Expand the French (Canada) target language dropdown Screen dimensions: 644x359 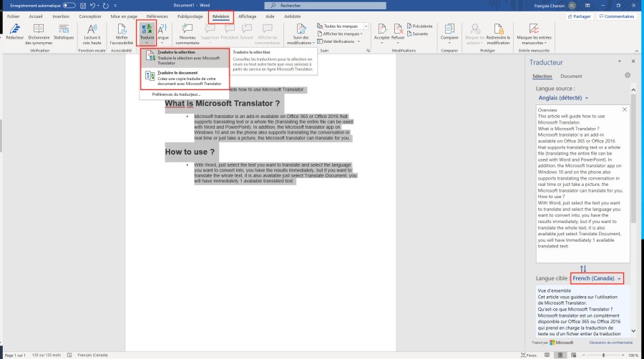click(x=597, y=277)
